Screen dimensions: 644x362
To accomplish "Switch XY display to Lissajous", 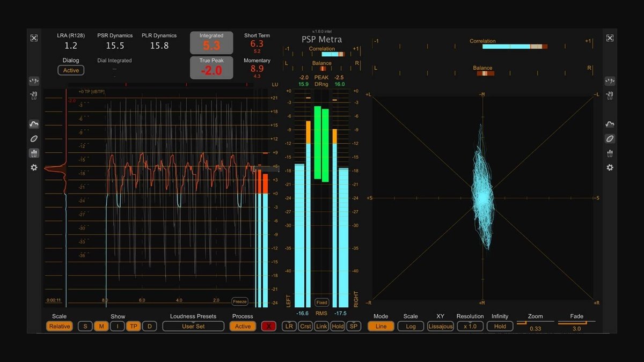I will (x=440, y=326).
